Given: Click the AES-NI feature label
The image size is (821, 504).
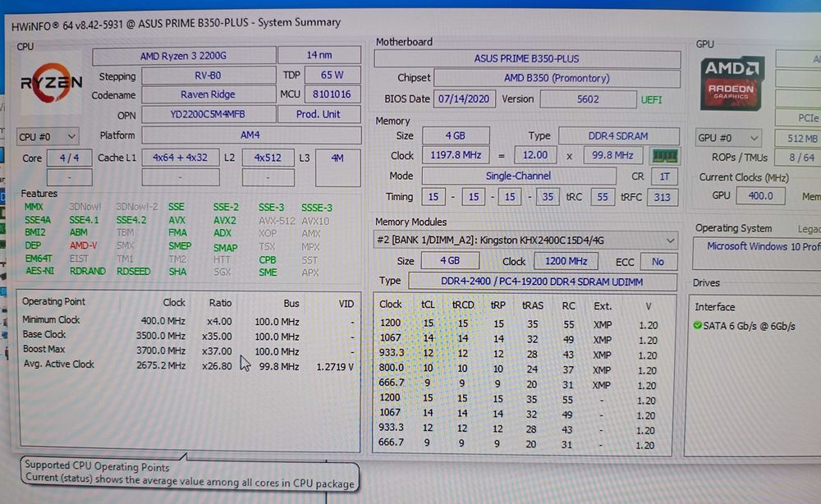Looking at the screenshot, I should (x=39, y=271).
